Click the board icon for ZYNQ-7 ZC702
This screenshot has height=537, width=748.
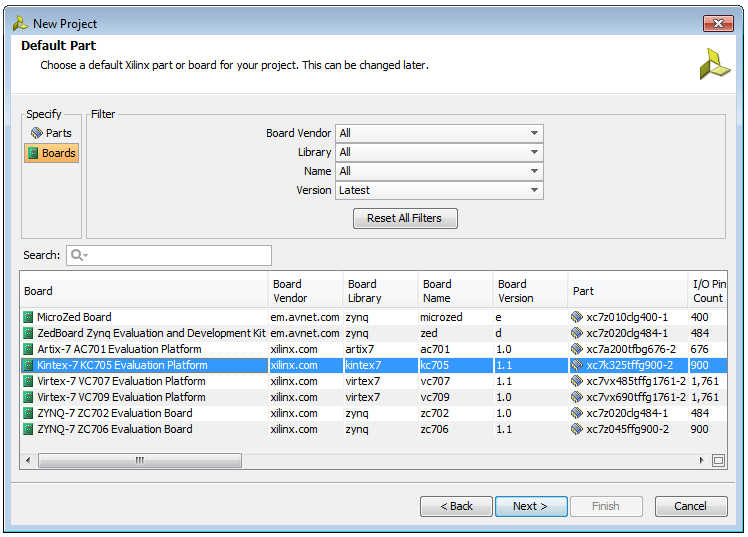tap(29, 413)
